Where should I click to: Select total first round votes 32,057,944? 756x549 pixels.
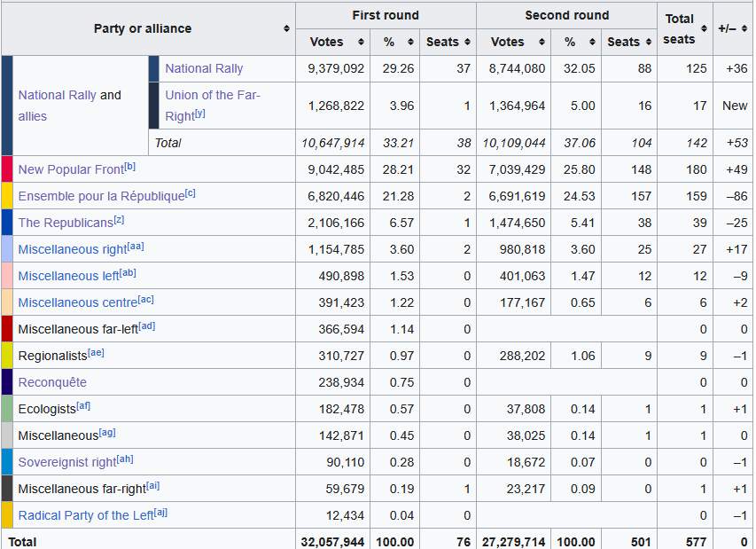(332, 542)
